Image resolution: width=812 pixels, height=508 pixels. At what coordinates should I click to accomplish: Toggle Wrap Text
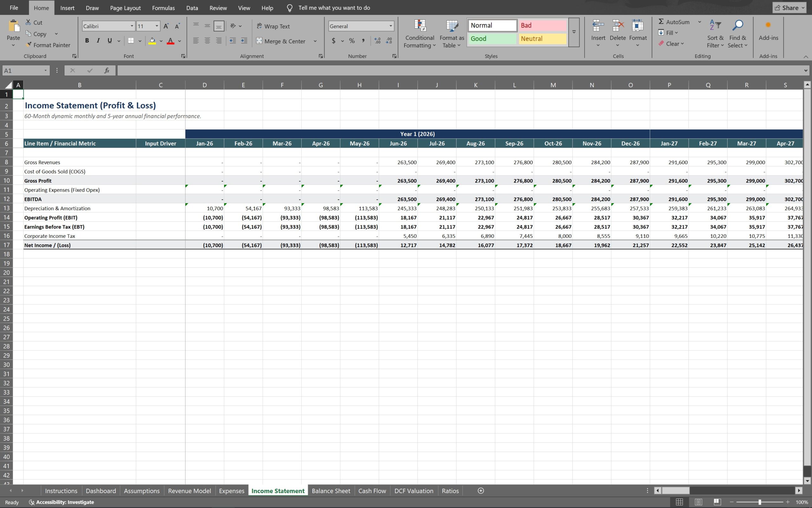(x=273, y=26)
